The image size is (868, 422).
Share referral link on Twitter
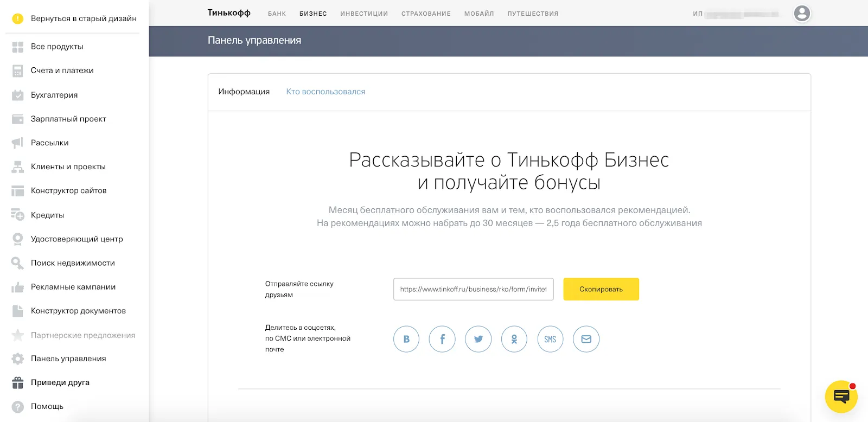[x=478, y=339]
